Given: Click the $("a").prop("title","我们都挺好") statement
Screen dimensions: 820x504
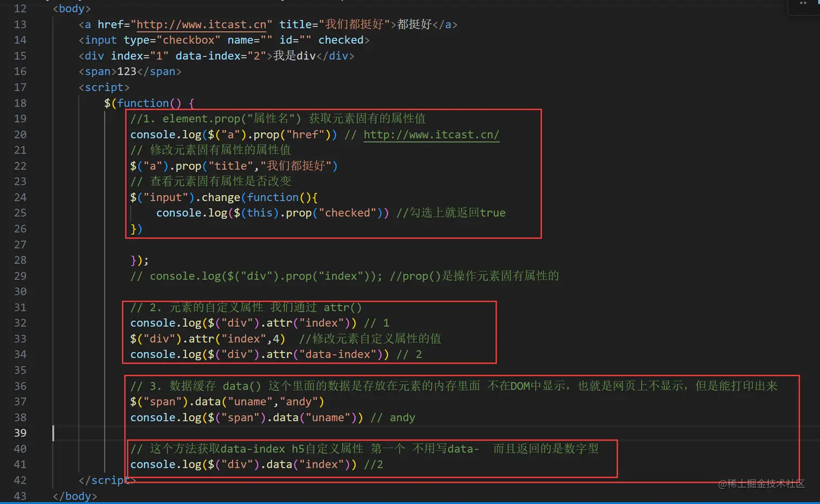Looking at the screenshot, I should (x=234, y=166).
